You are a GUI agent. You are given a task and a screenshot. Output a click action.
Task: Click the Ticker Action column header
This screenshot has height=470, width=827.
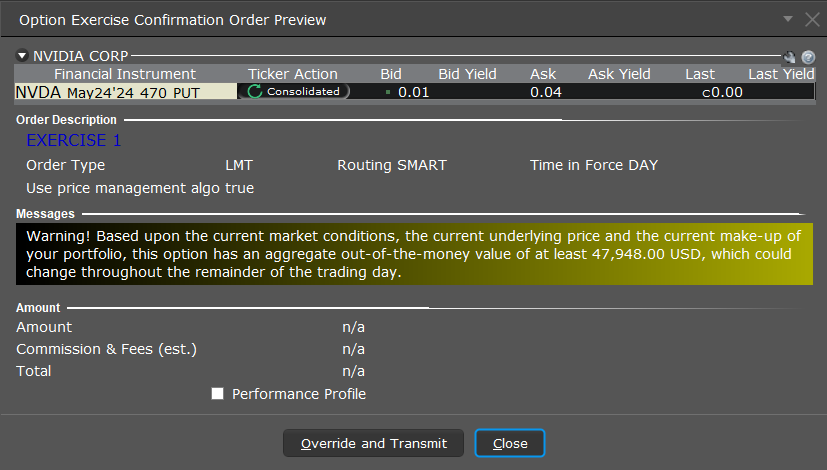293,74
